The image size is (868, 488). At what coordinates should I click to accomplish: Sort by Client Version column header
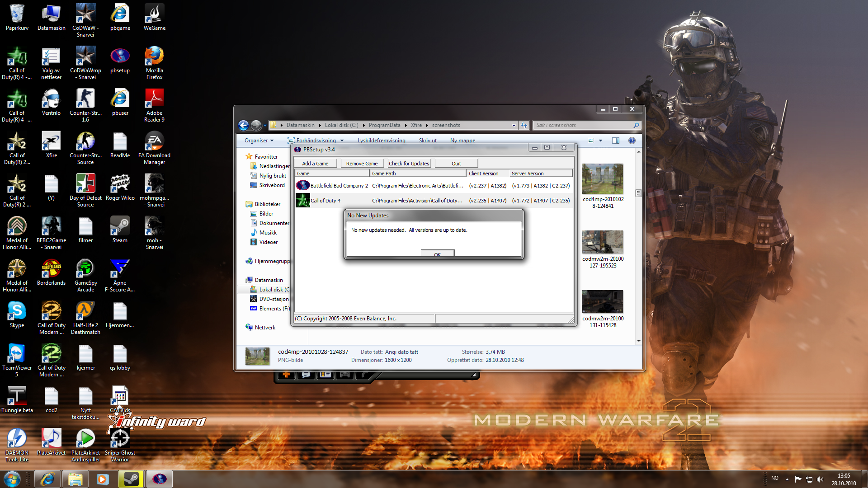488,174
